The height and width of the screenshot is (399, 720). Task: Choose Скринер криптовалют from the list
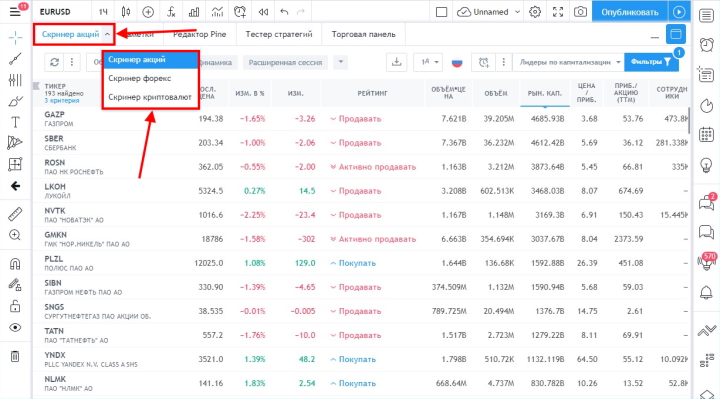click(150, 97)
